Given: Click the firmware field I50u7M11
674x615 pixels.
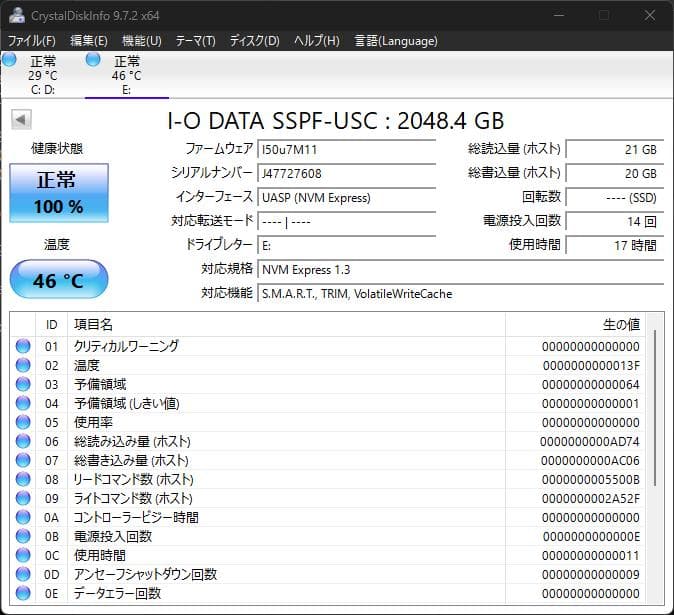Looking at the screenshot, I should [346, 150].
